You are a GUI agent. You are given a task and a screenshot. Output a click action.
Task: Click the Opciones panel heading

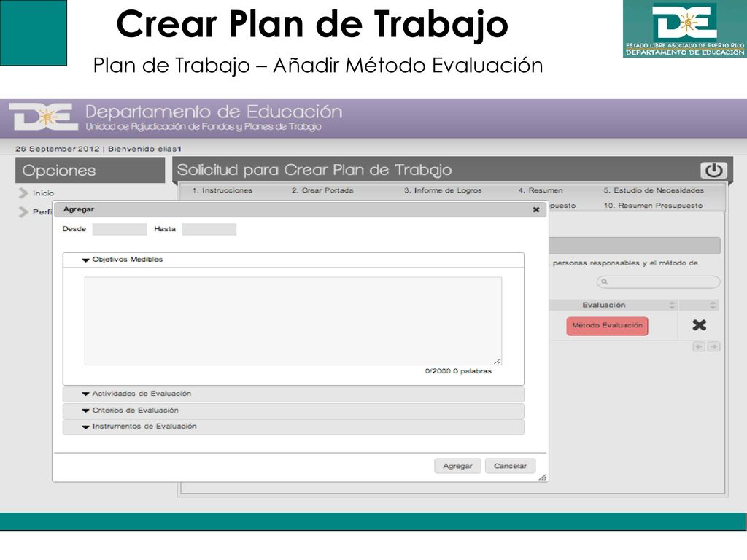click(x=90, y=171)
